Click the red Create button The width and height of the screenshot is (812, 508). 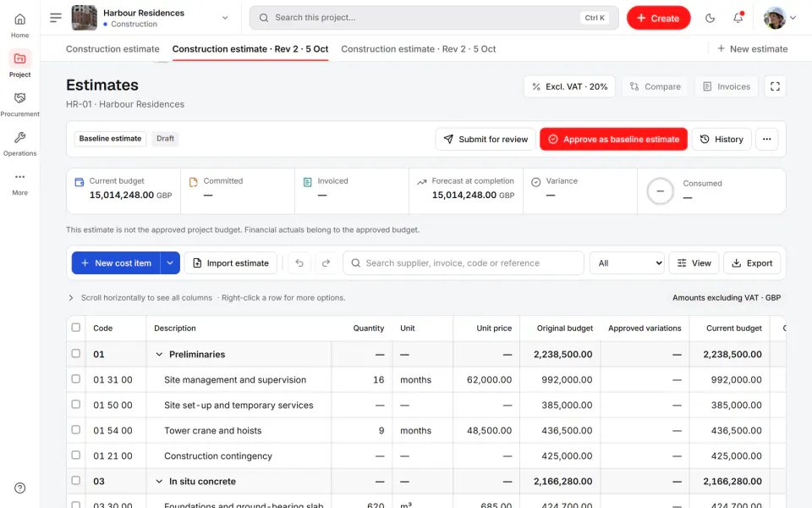(658, 18)
